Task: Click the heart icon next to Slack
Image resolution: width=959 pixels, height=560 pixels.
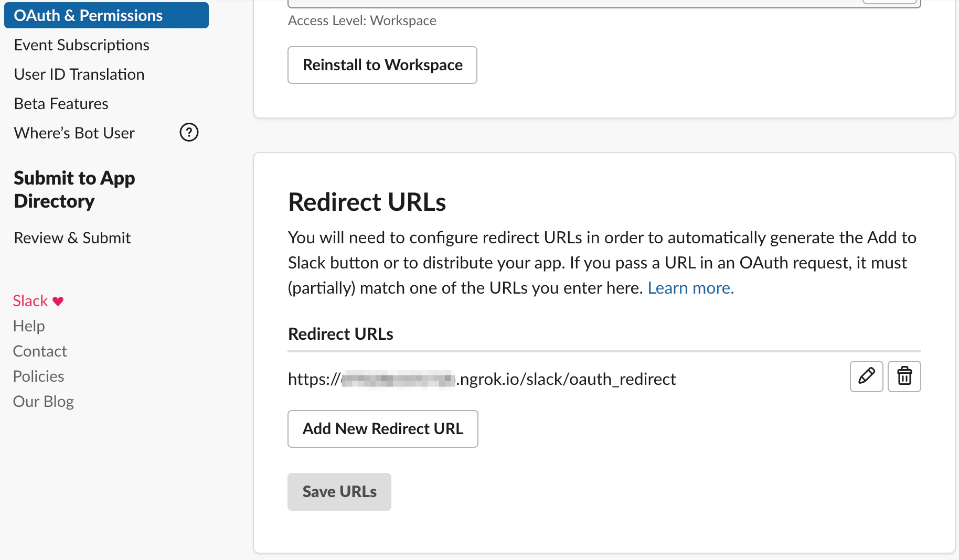Action: (58, 301)
